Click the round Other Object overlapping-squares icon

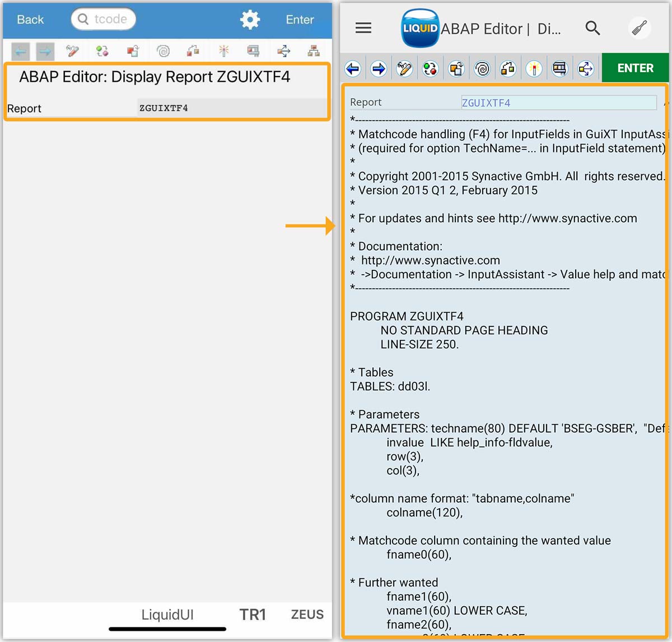[456, 69]
